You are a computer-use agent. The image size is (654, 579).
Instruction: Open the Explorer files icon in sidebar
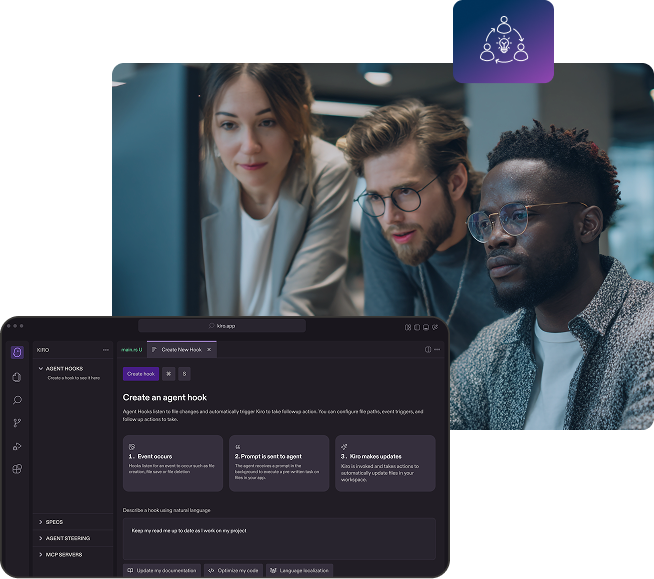17,377
